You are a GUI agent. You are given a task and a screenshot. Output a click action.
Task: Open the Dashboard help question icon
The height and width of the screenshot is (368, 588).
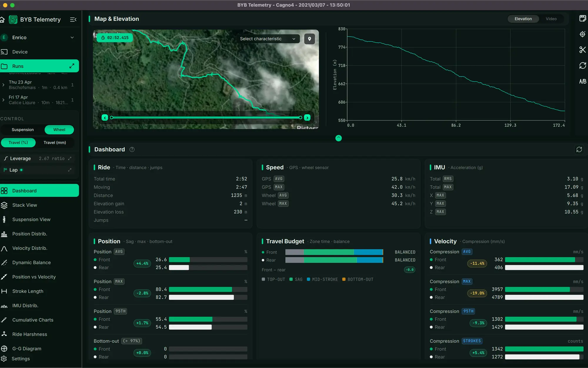coord(132,150)
